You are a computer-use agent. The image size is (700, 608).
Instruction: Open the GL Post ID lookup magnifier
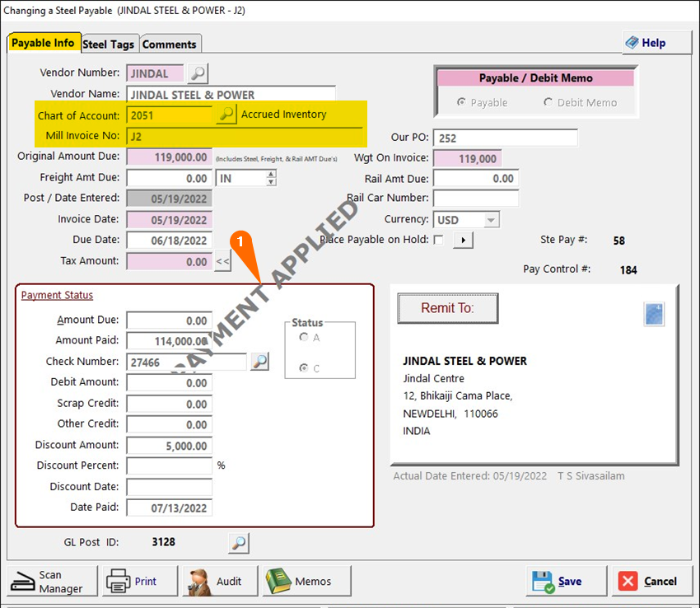tap(239, 543)
